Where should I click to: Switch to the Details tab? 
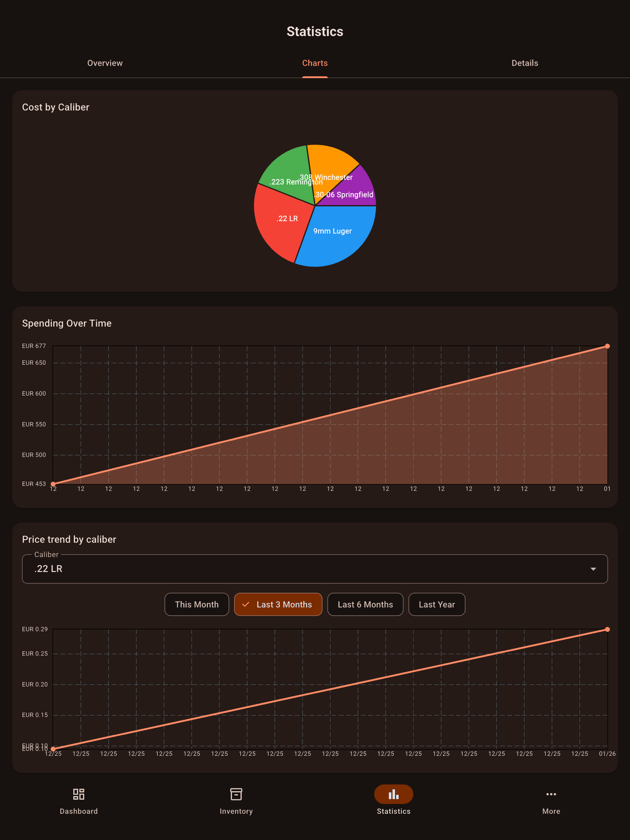525,63
